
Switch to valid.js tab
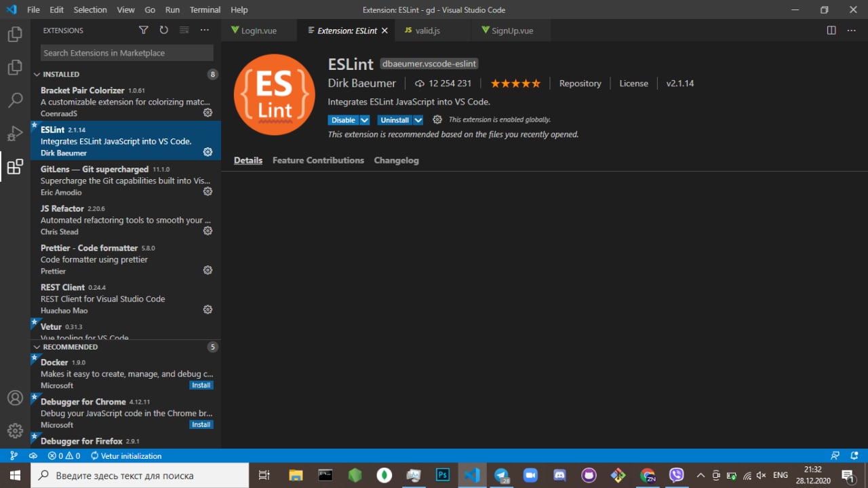(x=433, y=31)
